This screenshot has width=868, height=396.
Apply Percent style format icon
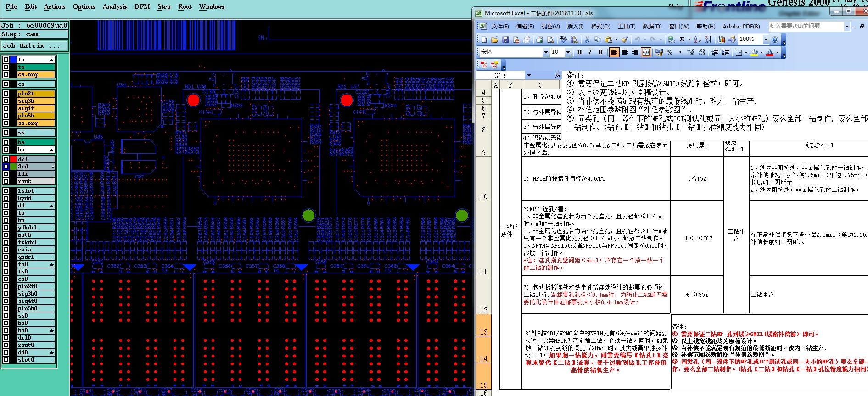669,52
